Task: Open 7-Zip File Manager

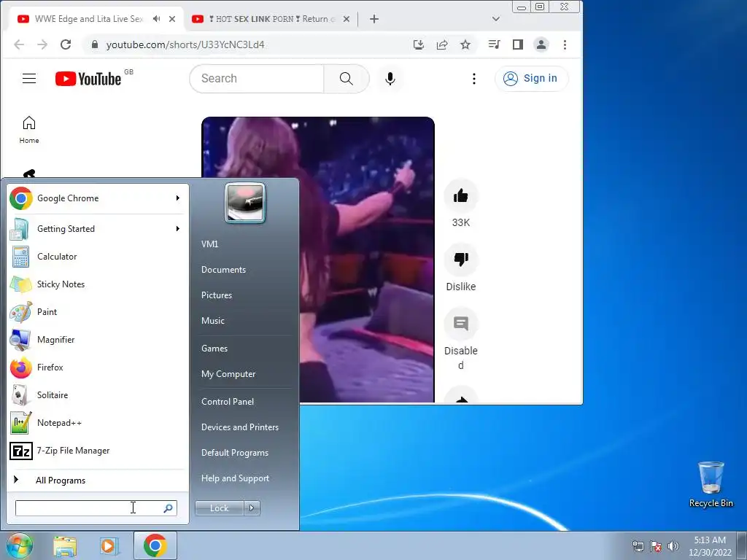Action: (98, 451)
